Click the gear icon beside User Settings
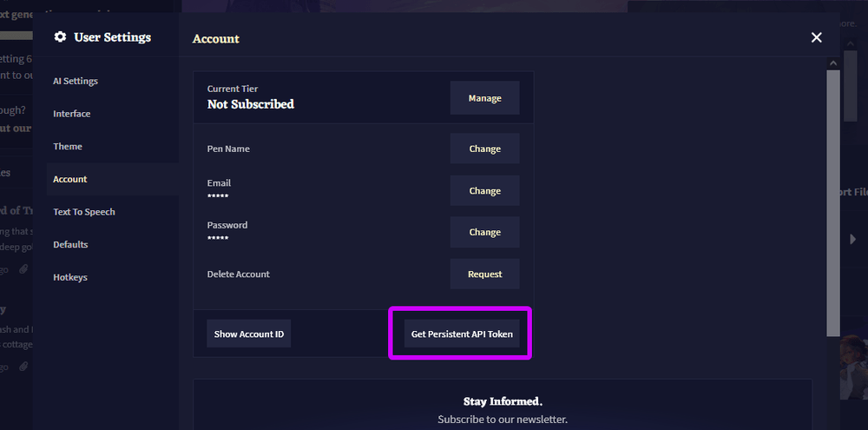The image size is (868, 430). (x=60, y=37)
